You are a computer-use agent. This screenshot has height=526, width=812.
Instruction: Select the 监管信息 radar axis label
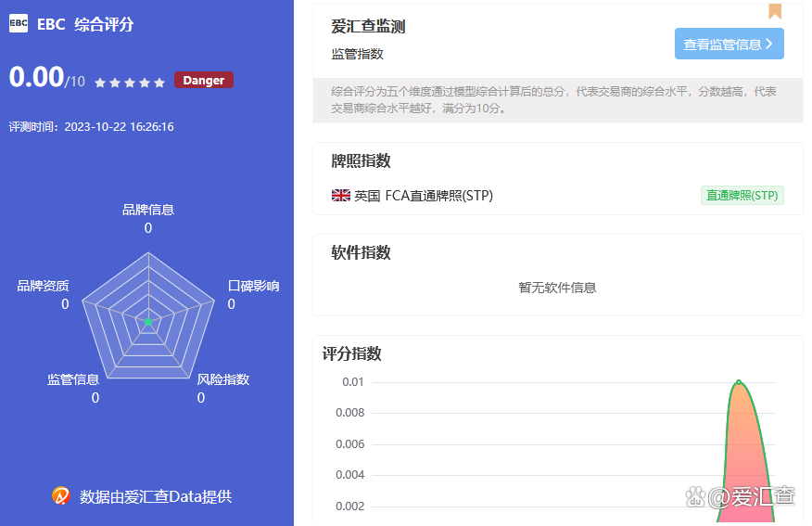73,379
